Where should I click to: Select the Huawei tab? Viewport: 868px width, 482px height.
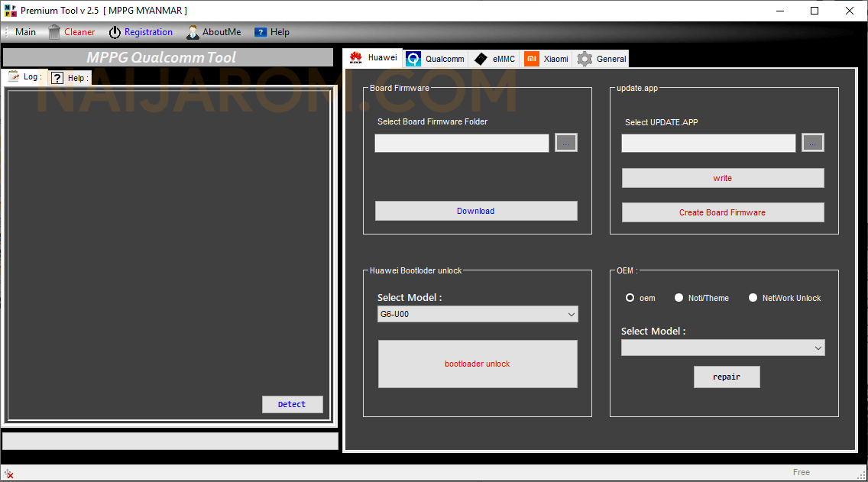click(x=373, y=57)
